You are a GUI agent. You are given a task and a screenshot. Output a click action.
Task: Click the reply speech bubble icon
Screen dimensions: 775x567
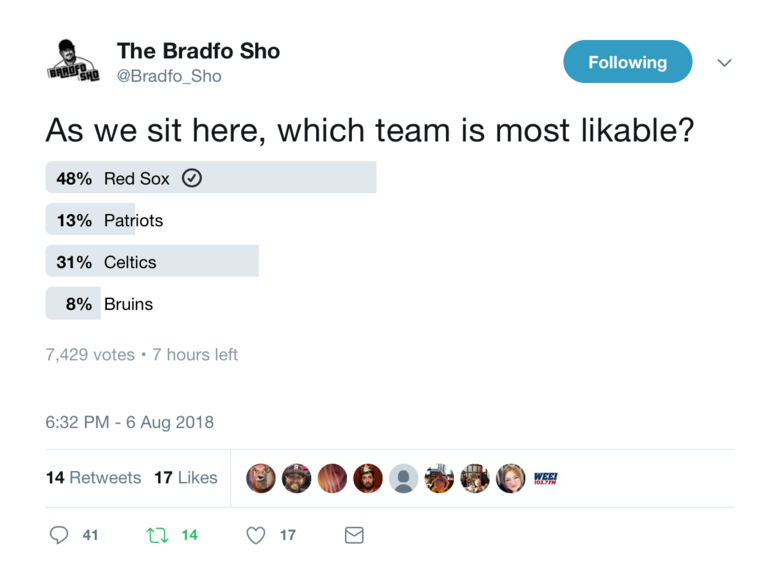59,535
